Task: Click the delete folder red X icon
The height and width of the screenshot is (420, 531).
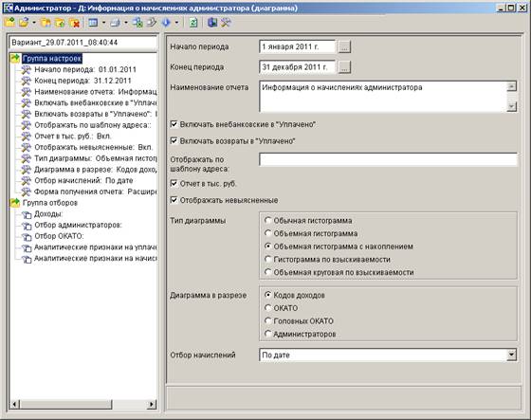Action: tap(75, 23)
